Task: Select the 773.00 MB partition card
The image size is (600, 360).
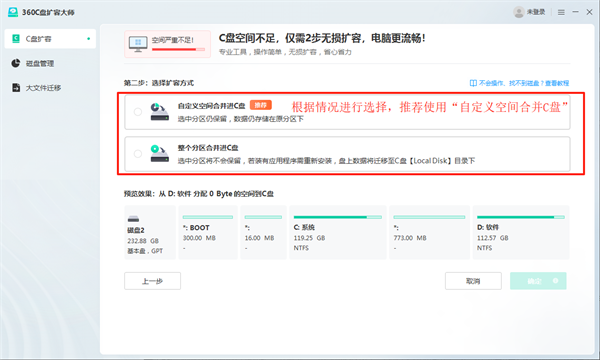Action: (x=429, y=233)
